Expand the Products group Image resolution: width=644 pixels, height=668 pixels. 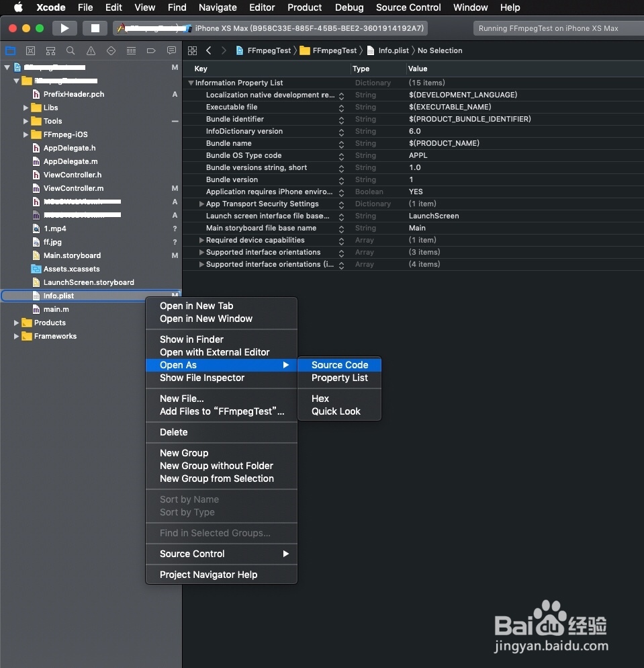click(16, 323)
